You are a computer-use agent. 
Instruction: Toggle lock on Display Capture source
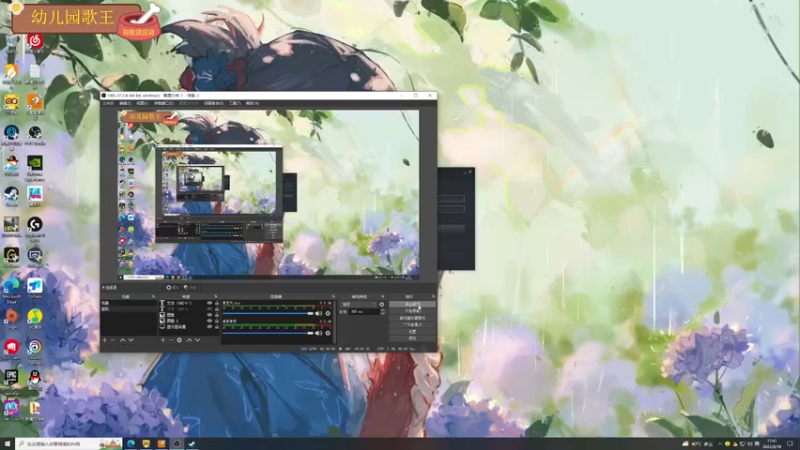[x=217, y=327]
